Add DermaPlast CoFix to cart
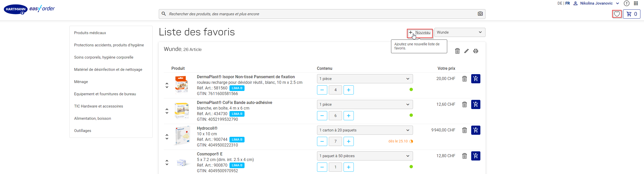The height and width of the screenshot is (174, 644). (x=476, y=104)
